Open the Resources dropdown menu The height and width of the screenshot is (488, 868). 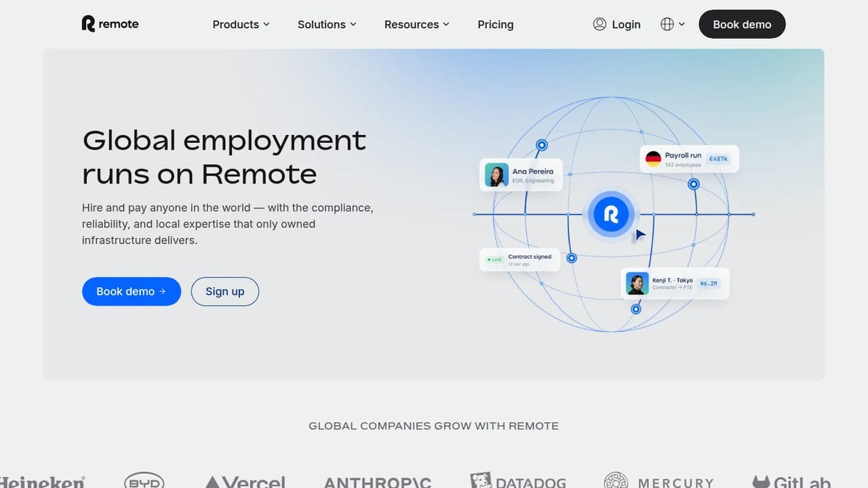point(416,24)
